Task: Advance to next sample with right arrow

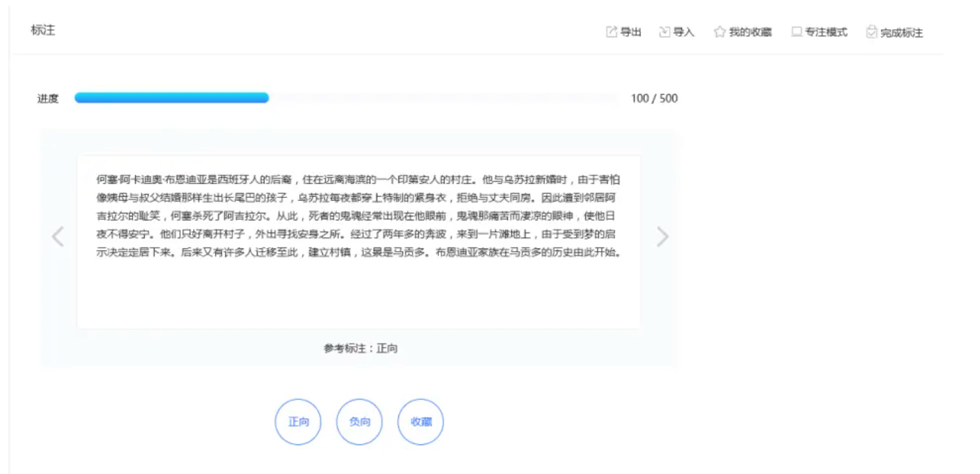Action: [662, 237]
